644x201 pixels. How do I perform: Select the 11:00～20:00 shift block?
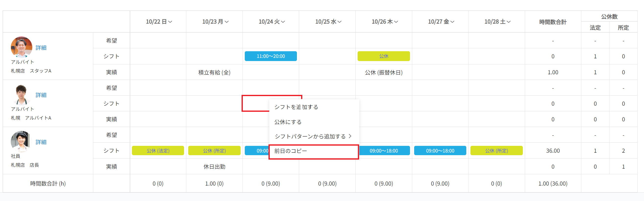pos(271,56)
